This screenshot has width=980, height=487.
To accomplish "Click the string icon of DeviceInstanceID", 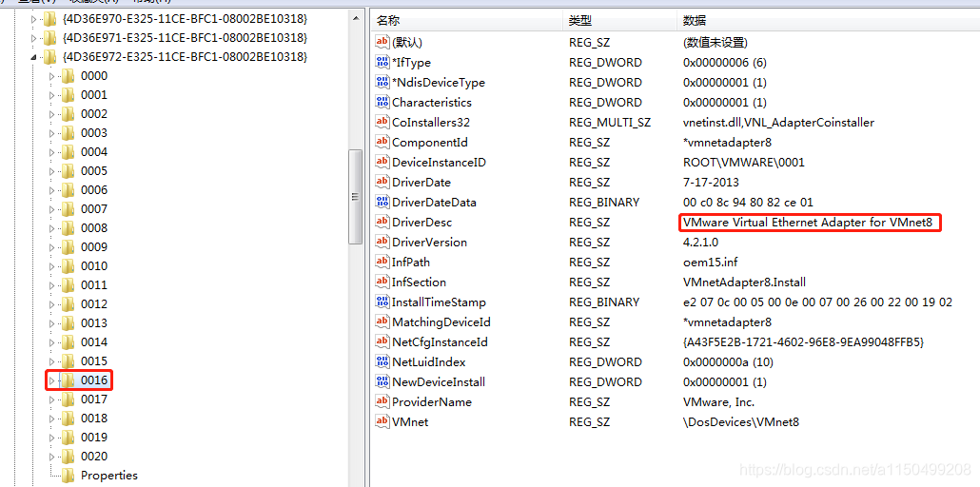I will coord(382,163).
